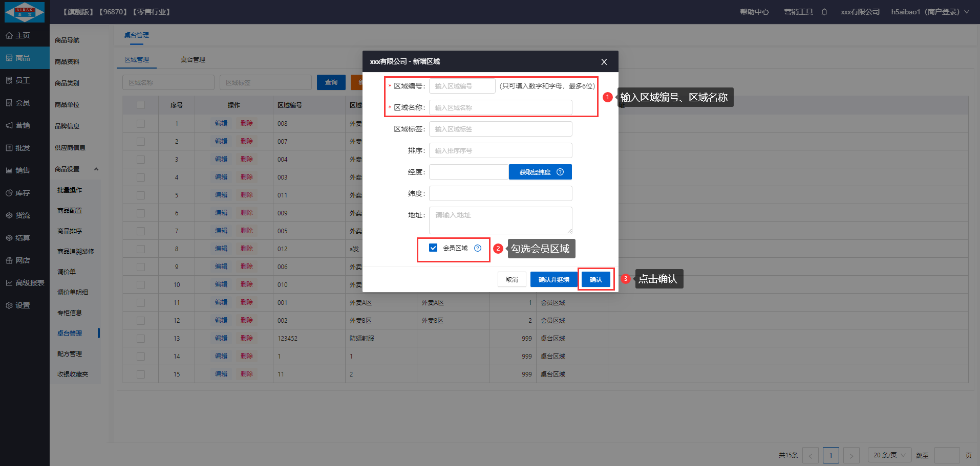Screen dimensions: 980x466
Task: Click the AIBAO logo in top-left corner
Action: click(x=25, y=12)
